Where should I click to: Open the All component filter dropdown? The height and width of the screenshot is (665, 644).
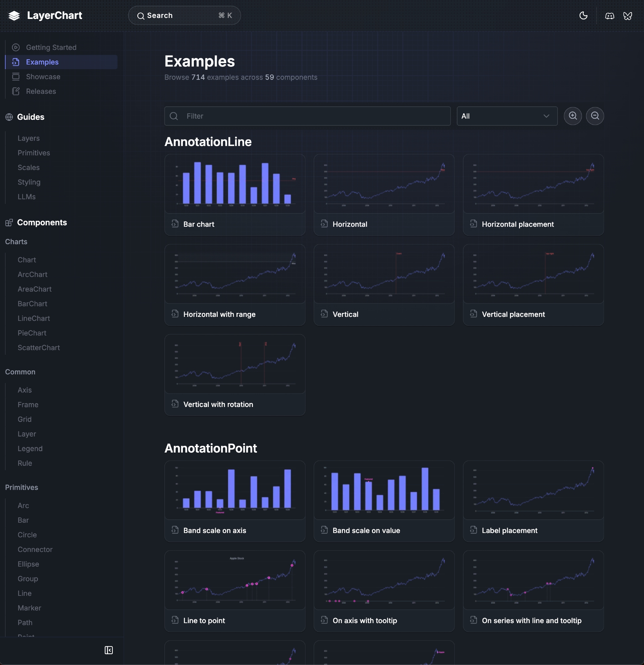pos(507,116)
